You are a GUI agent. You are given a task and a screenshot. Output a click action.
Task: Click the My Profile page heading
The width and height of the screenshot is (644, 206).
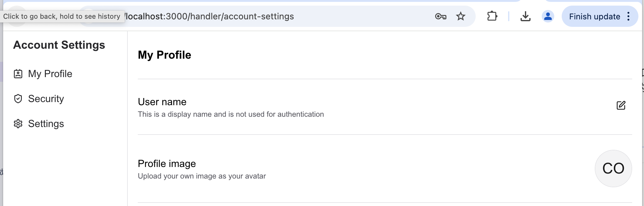(x=165, y=55)
